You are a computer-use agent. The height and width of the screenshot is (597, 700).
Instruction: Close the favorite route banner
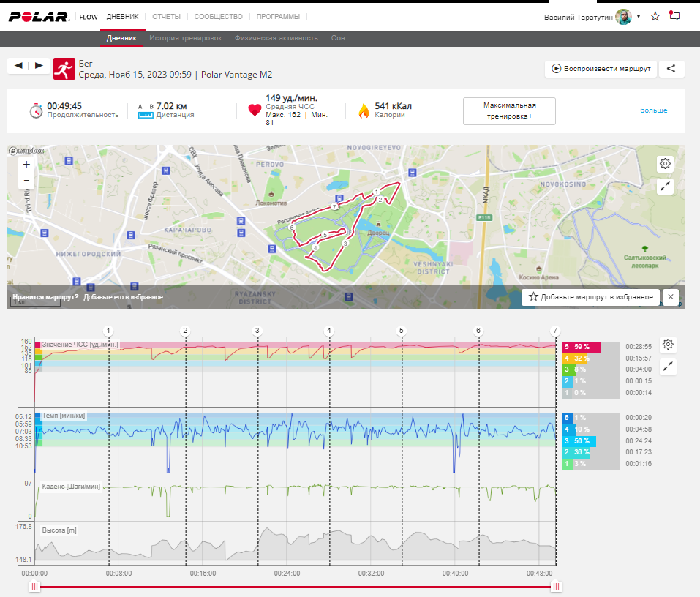671,297
